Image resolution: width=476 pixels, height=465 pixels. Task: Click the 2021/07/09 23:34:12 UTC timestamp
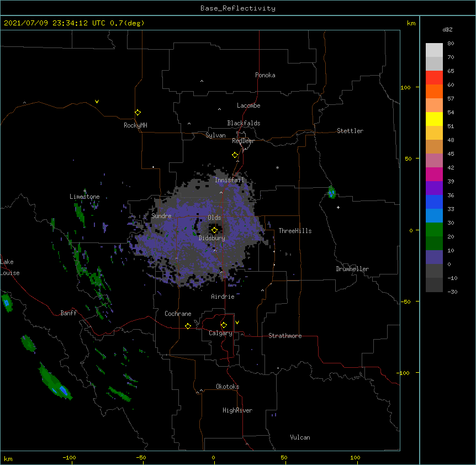54,23
